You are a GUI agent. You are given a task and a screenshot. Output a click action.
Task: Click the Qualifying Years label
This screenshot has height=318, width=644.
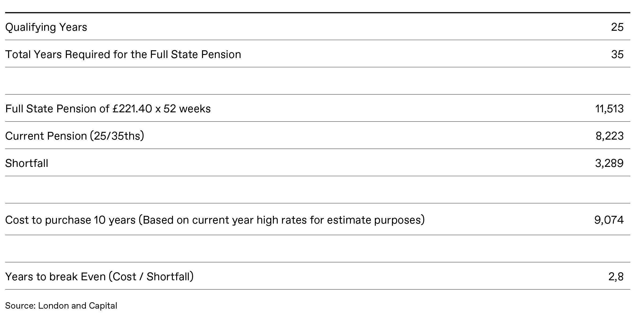coord(46,27)
